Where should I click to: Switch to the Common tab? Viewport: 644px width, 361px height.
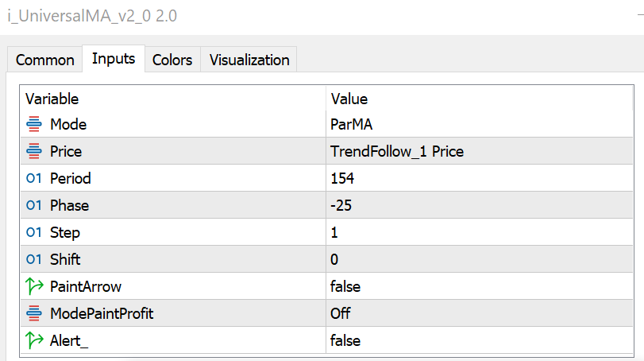(x=45, y=60)
